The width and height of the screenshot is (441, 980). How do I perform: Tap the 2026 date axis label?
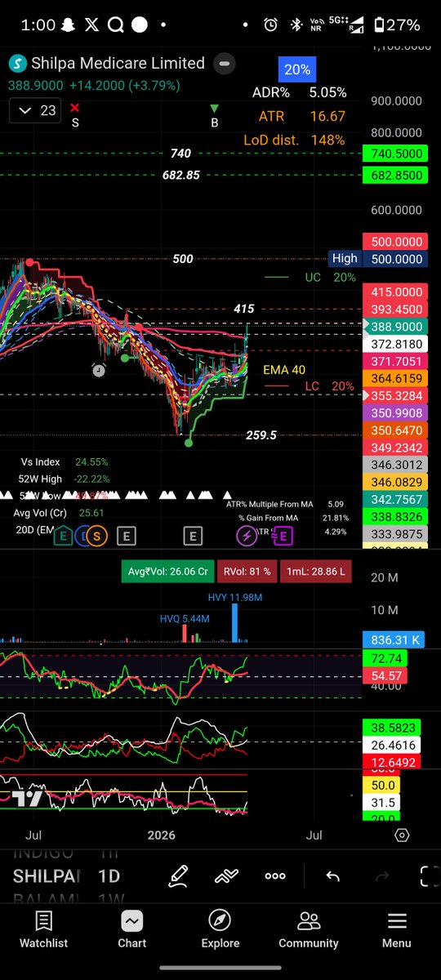click(x=162, y=835)
